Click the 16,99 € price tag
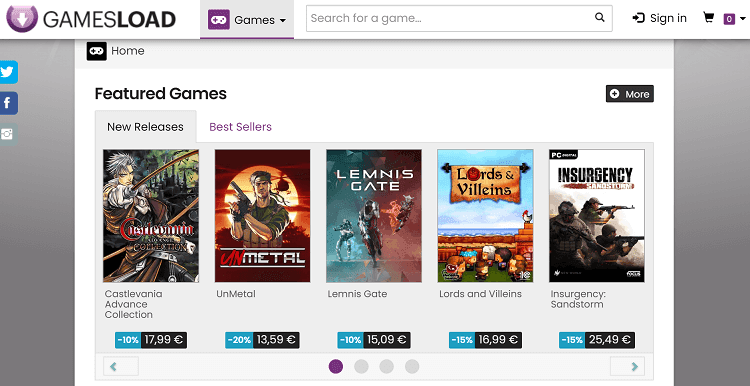This screenshot has width=750, height=386. pos(499,340)
